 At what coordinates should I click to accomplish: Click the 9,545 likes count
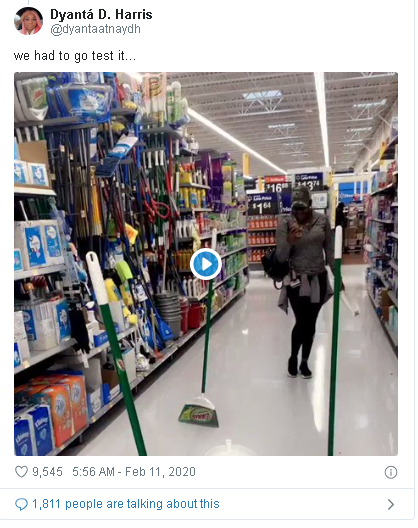47,472
